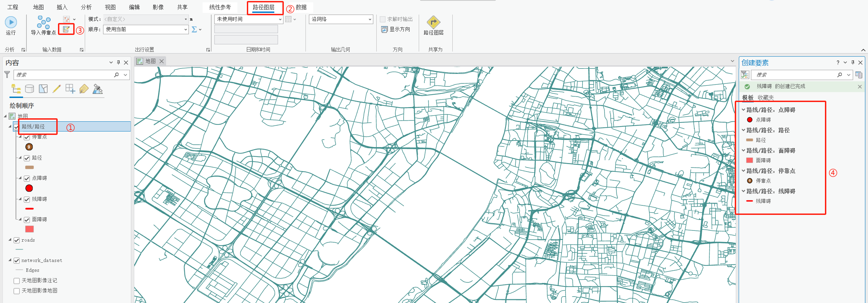Pin the Contents pane (auto-hide)
868x303 pixels.
(x=118, y=62)
